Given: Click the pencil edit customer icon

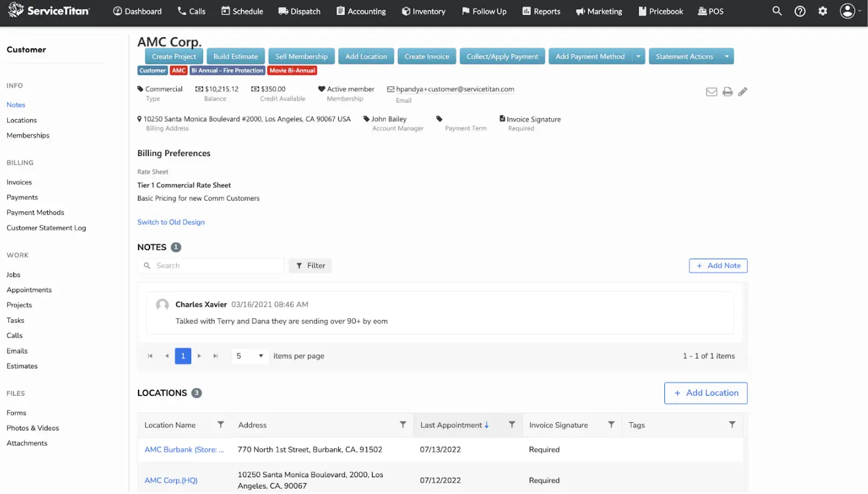Looking at the screenshot, I should click(x=743, y=92).
